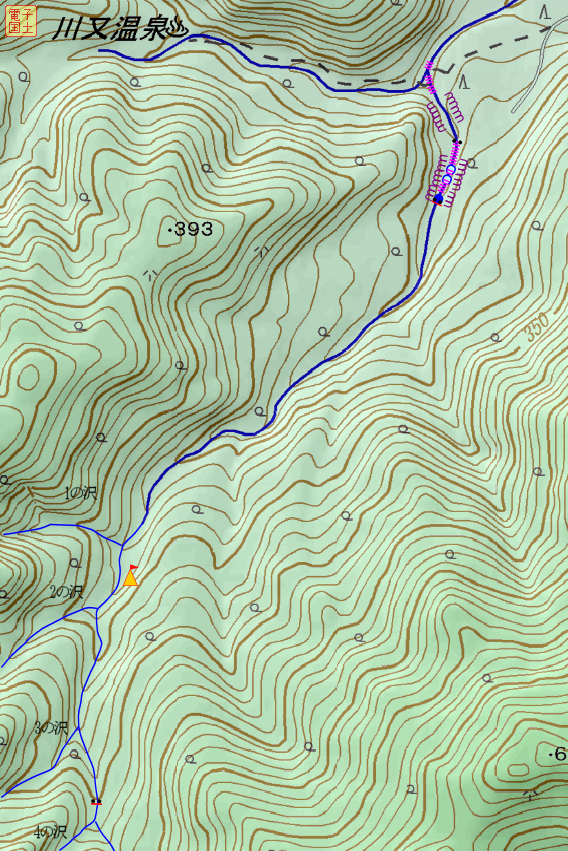The height and width of the screenshot is (851, 568).
Task: Click the black double-dot marker above the pink hatched stream
Action: click(457, 142)
